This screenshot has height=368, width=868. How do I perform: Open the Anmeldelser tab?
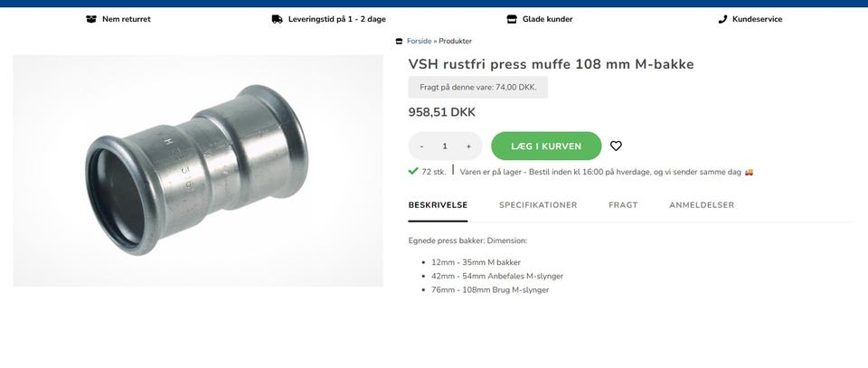[x=702, y=205]
